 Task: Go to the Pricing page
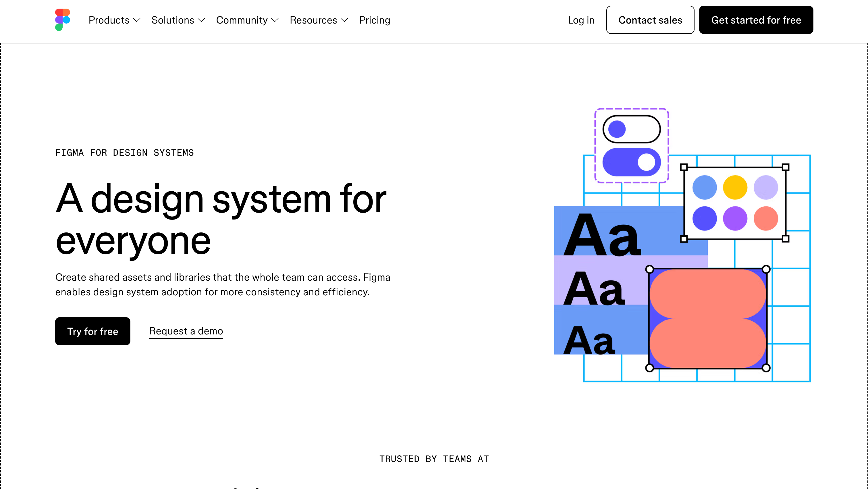374,20
